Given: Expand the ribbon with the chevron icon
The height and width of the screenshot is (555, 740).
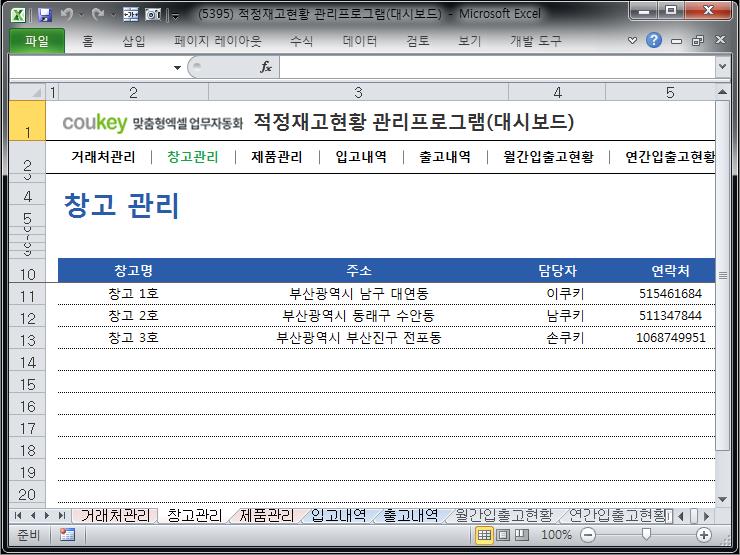Looking at the screenshot, I should (x=632, y=41).
